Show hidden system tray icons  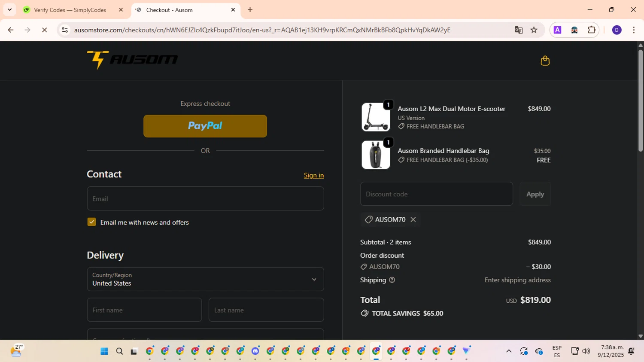point(509,351)
